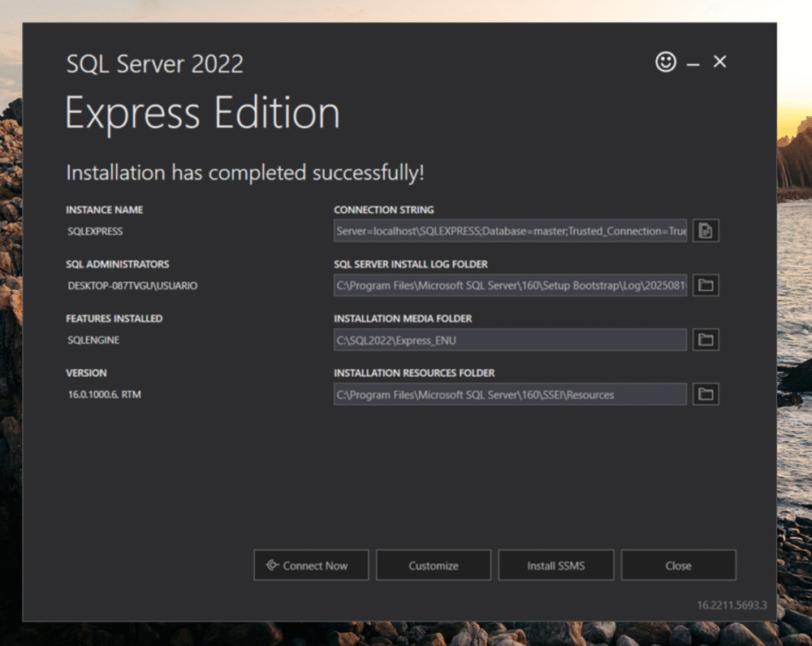Click the installation success message text
Screen dimensions: 812x646
tap(244, 172)
